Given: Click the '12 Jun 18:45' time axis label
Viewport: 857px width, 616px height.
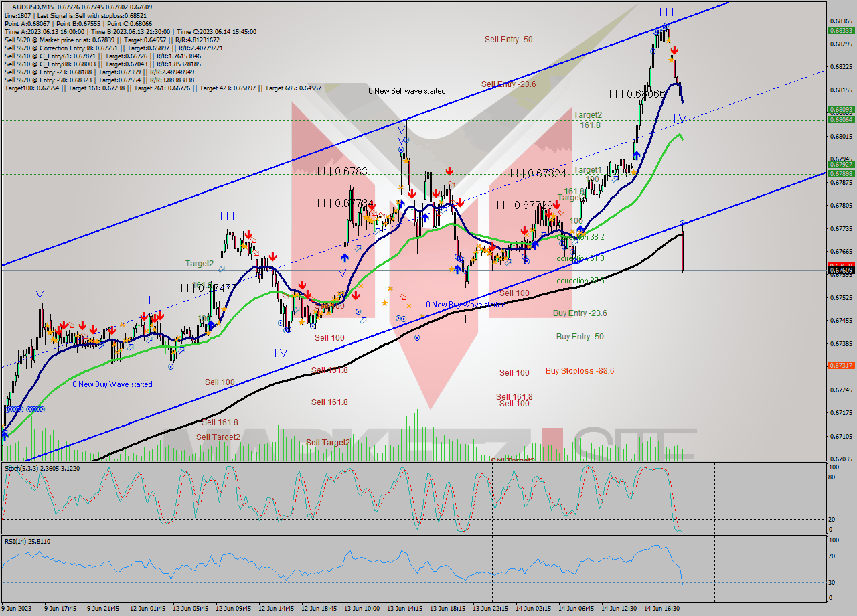Looking at the screenshot, I should (x=319, y=609).
